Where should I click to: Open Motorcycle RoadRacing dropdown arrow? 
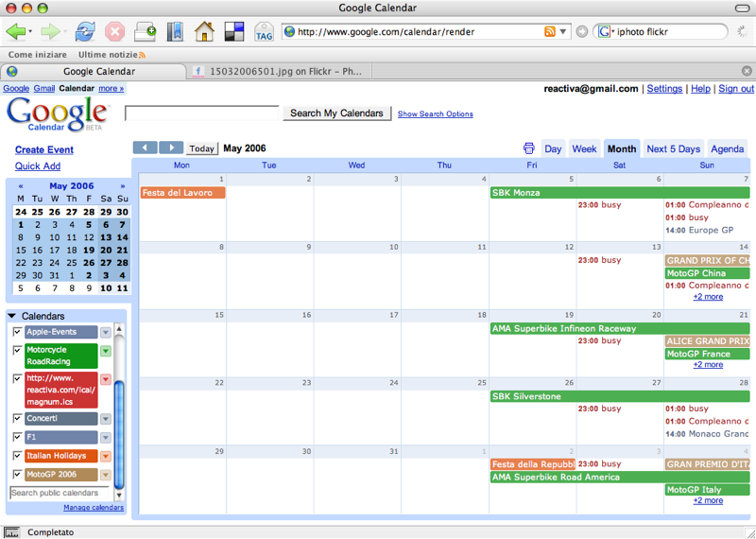coord(106,351)
